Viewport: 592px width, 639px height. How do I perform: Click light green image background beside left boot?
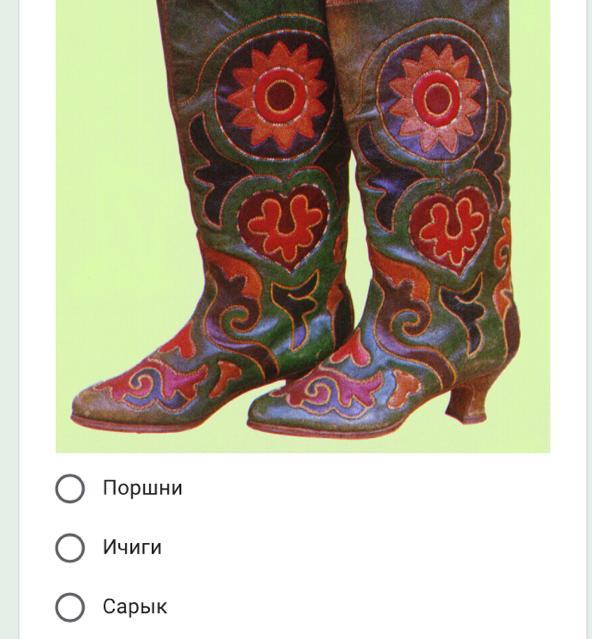[110, 204]
